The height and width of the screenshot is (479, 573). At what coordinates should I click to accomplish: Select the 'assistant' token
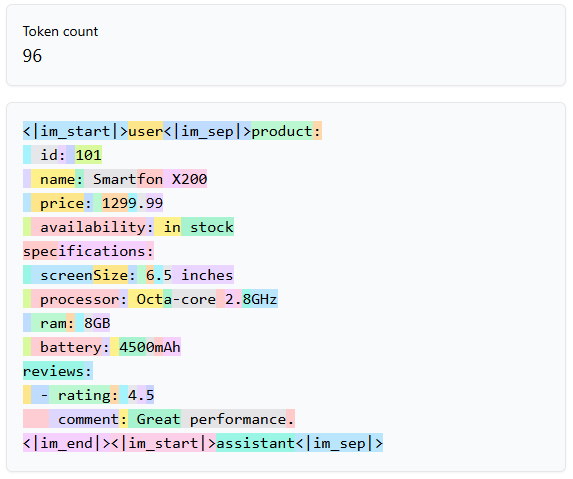pos(255,443)
